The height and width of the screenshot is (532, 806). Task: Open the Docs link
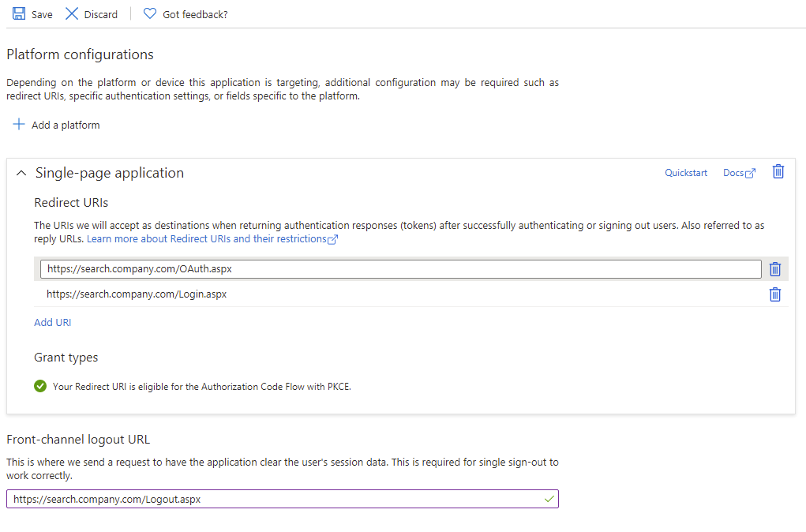733,173
